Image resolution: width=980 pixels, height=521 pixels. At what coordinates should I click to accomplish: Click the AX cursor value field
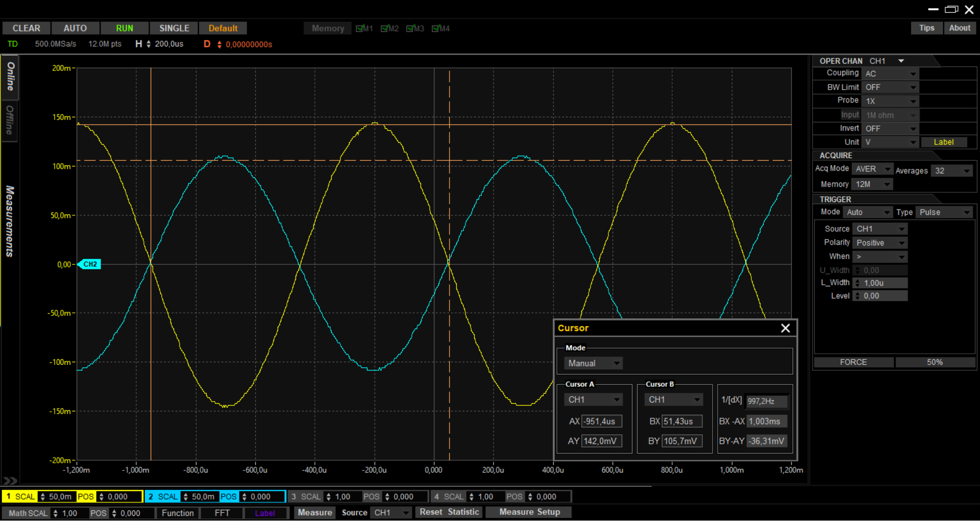click(x=602, y=421)
